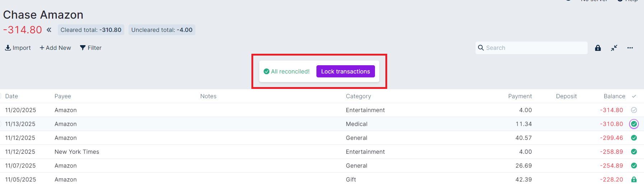Toggle cleared status for New York Times
Screen dimensions: 644x186
point(634,152)
